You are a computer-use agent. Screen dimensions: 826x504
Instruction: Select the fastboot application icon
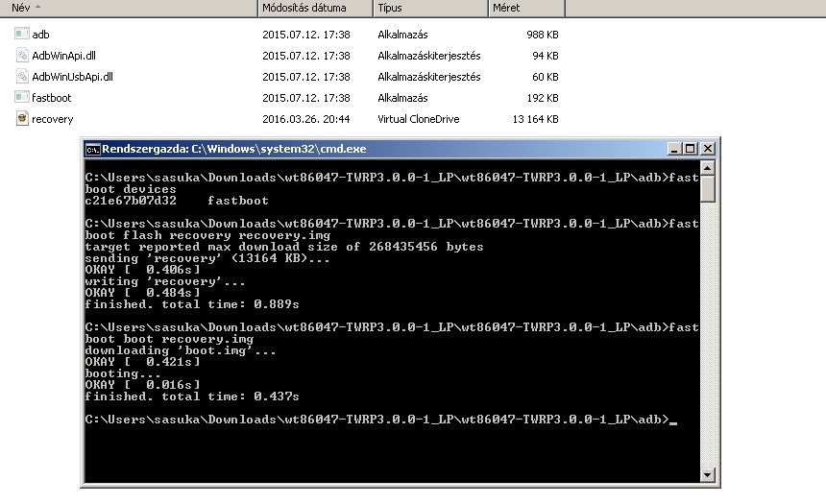pos(21,97)
